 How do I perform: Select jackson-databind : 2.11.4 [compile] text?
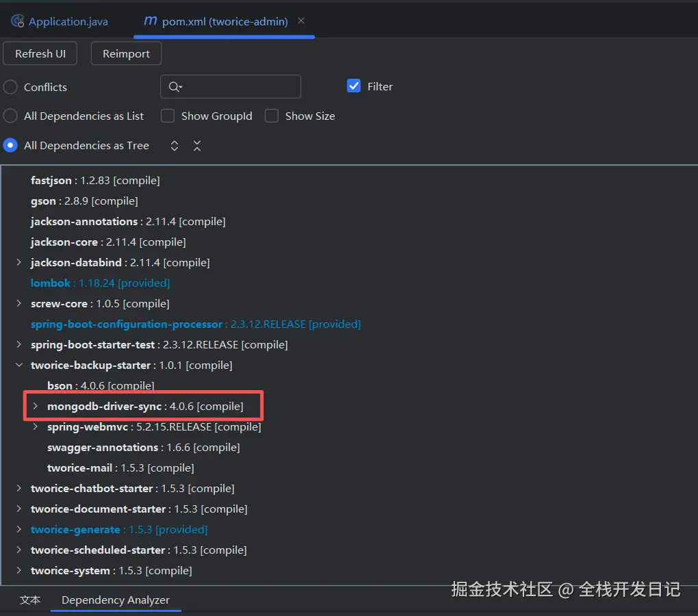click(x=120, y=262)
